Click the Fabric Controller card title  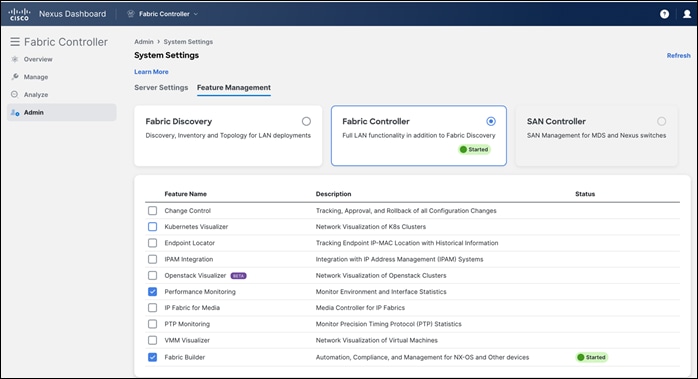pos(376,121)
